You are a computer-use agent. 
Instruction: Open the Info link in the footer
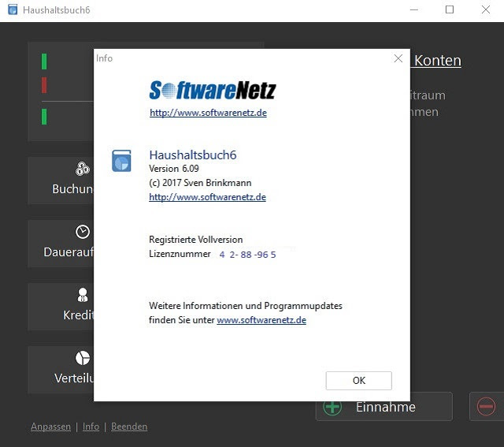pos(91,427)
